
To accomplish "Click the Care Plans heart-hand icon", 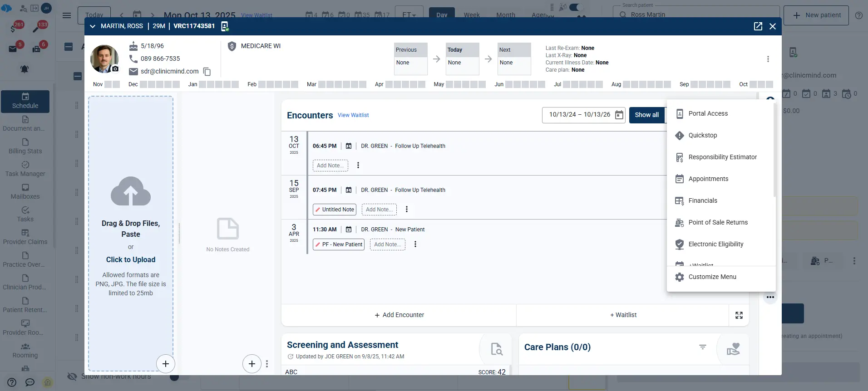I will click(733, 348).
